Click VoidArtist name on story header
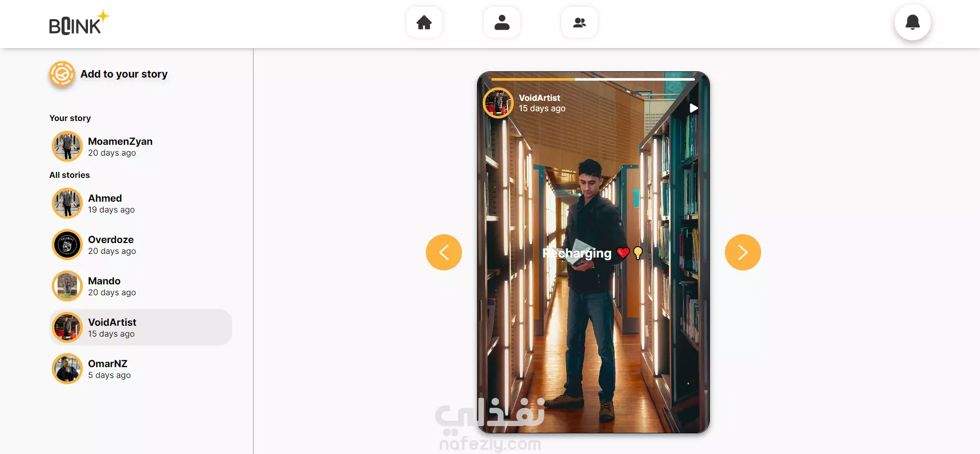This screenshot has height=454, width=980. click(539, 98)
